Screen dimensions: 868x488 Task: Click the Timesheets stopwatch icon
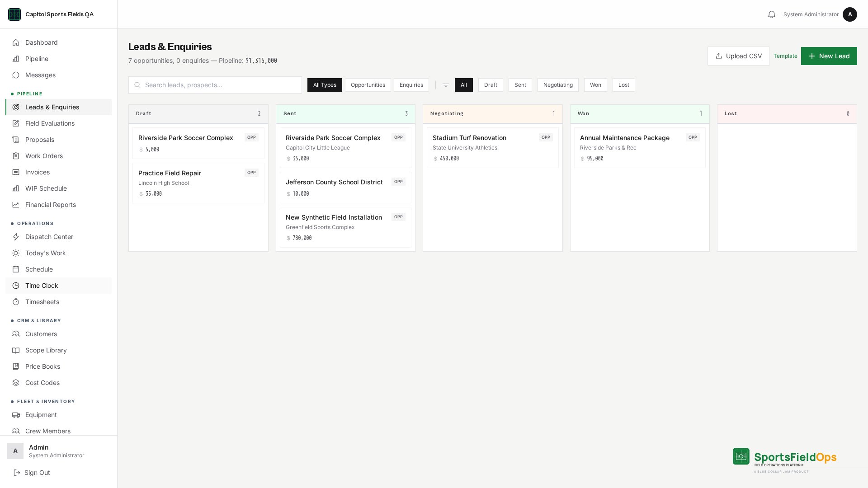[16, 302]
